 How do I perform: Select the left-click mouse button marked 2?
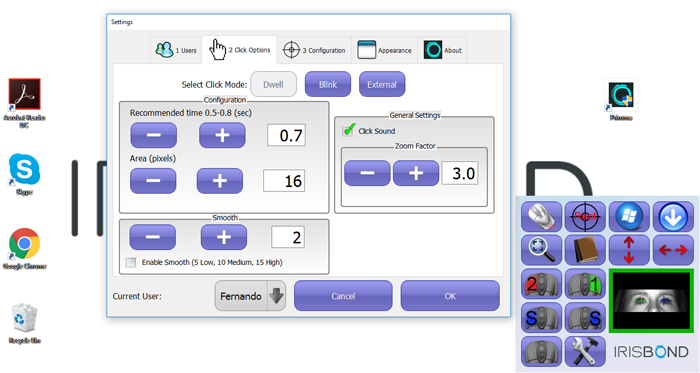pos(541,284)
